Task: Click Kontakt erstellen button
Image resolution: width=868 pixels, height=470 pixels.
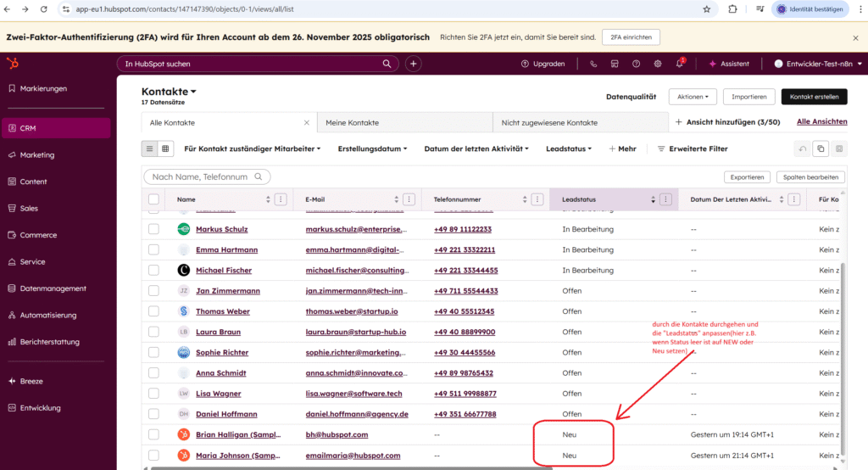Action: point(814,97)
